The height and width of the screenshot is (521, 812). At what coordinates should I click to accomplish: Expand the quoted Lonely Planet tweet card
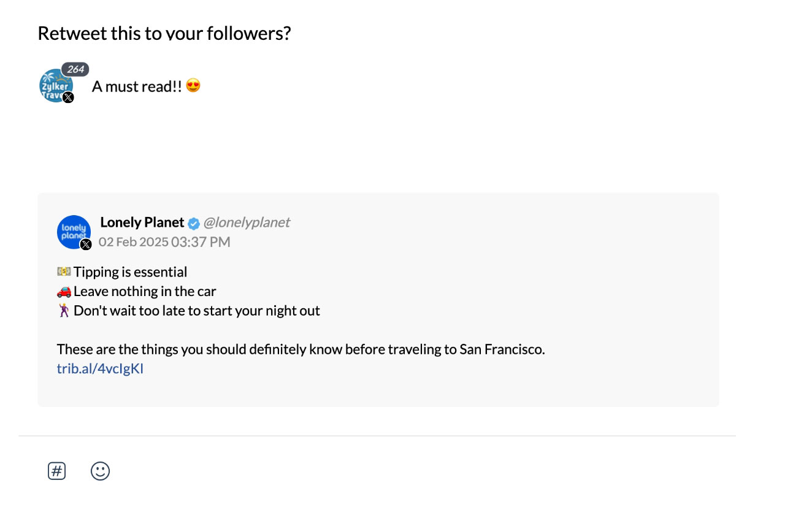[378, 300]
